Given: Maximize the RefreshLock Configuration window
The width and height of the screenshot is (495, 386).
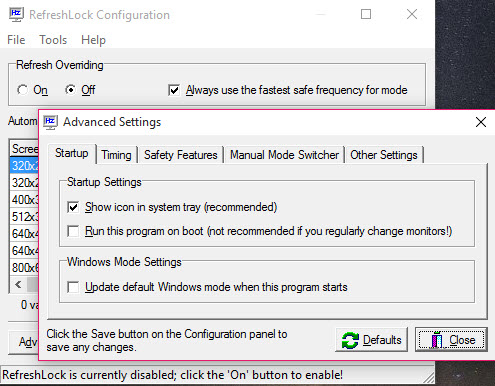Looking at the screenshot, I should (x=366, y=14).
